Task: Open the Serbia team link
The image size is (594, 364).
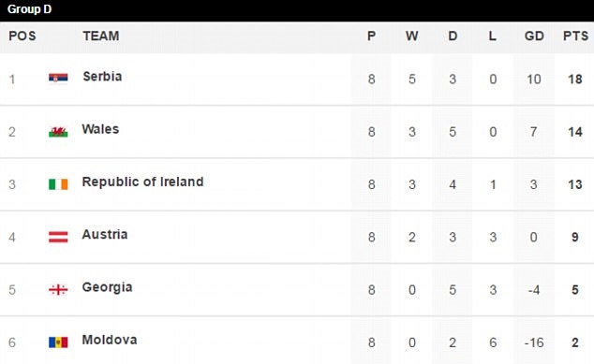Action: pos(102,77)
